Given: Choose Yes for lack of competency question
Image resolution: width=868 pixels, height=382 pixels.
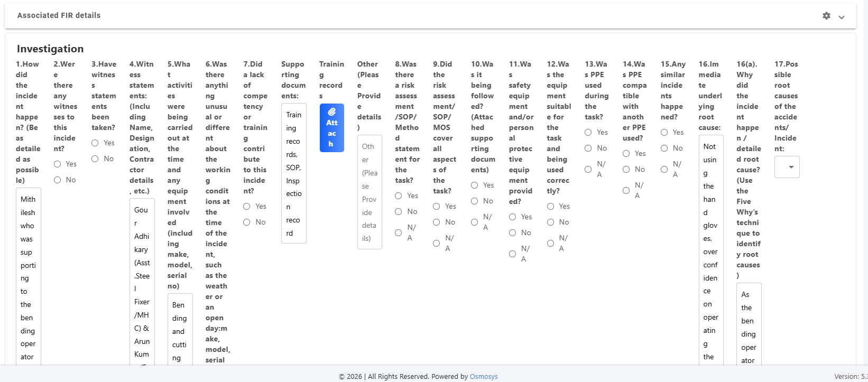Looking at the screenshot, I should click(x=247, y=207).
